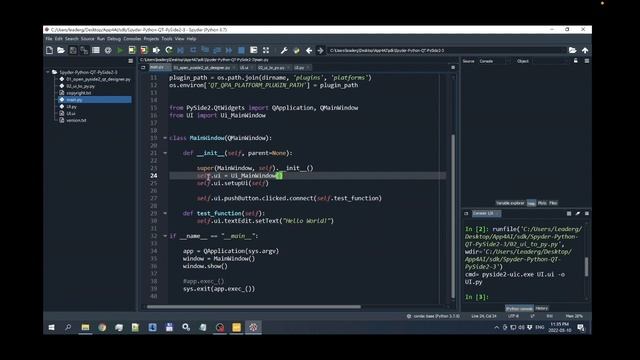Open the View menu
640x360 pixels.
click(180, 39)
